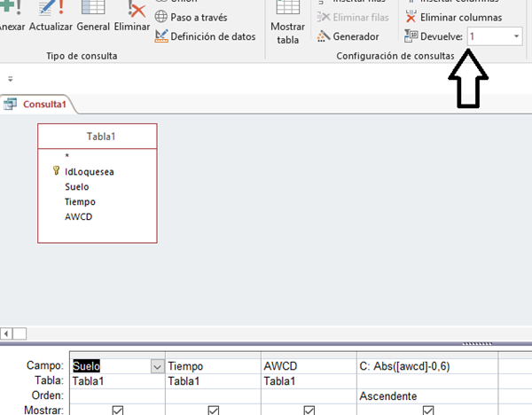Select the Suelo field in Tabla1 list
532x415 pixels.
[x=76, y=186]
